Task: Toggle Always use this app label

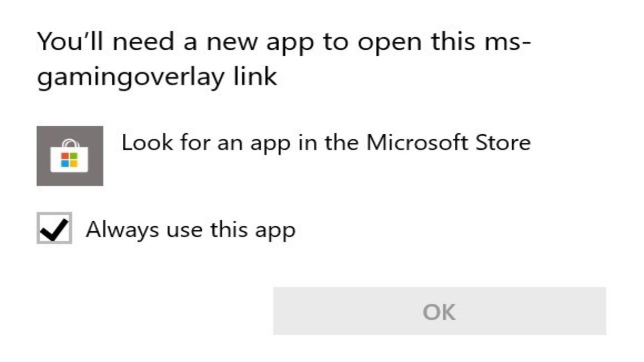Action: point(190,230)
